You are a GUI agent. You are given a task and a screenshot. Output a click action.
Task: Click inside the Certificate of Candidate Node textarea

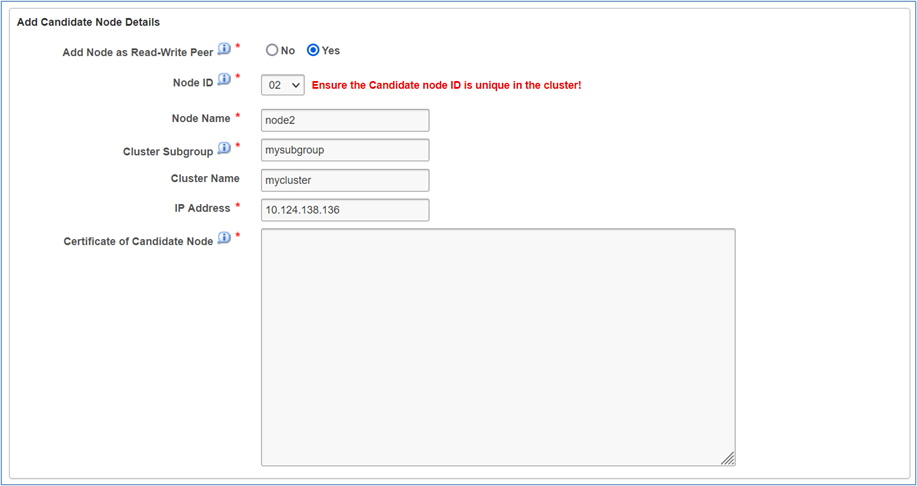498,346
